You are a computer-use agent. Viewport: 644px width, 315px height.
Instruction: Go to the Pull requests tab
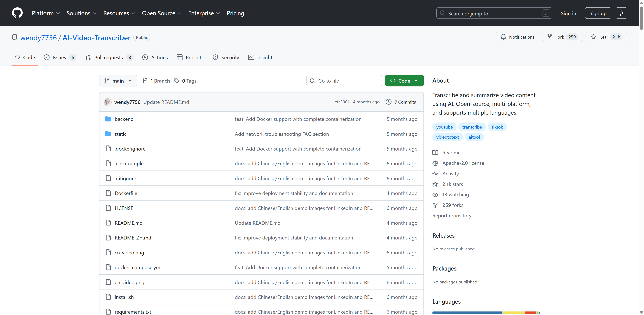[x=109, y=58]
